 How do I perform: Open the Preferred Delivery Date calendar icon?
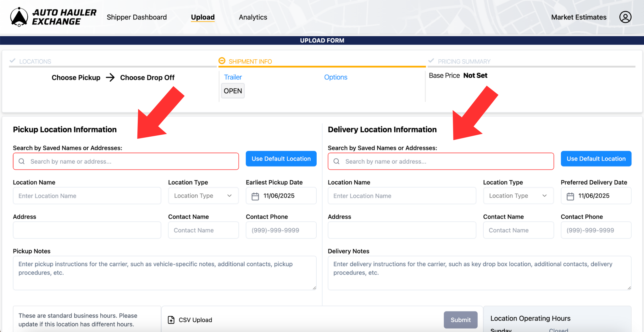571,195
